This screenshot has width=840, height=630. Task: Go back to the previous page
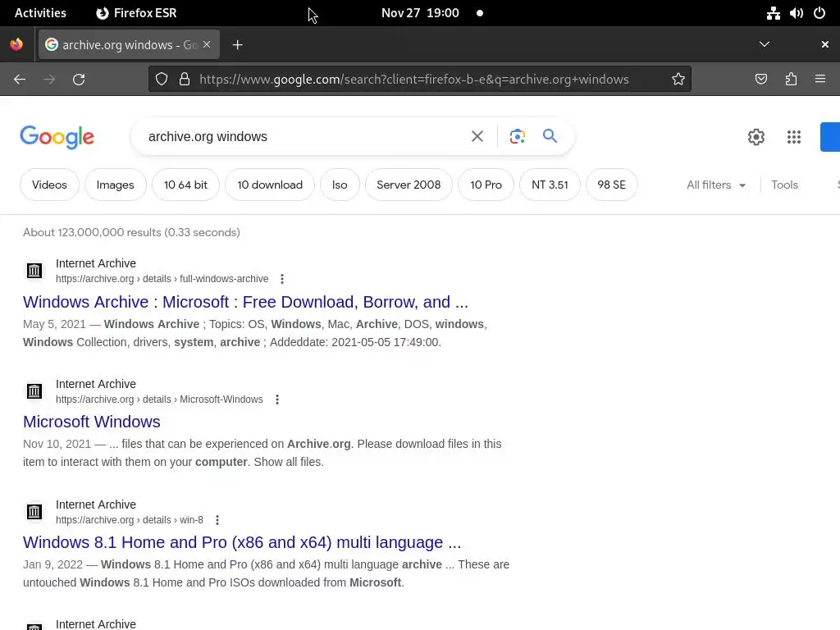click(20, 80)
